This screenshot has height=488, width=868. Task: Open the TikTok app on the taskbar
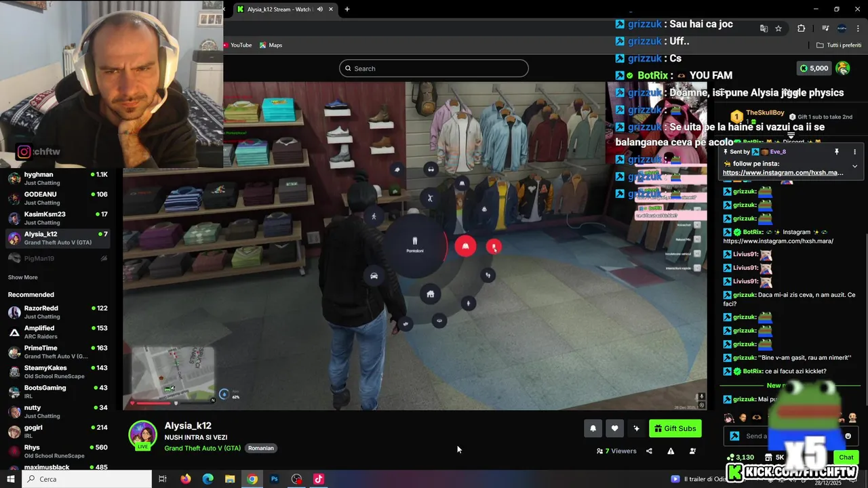pos(319,479)
